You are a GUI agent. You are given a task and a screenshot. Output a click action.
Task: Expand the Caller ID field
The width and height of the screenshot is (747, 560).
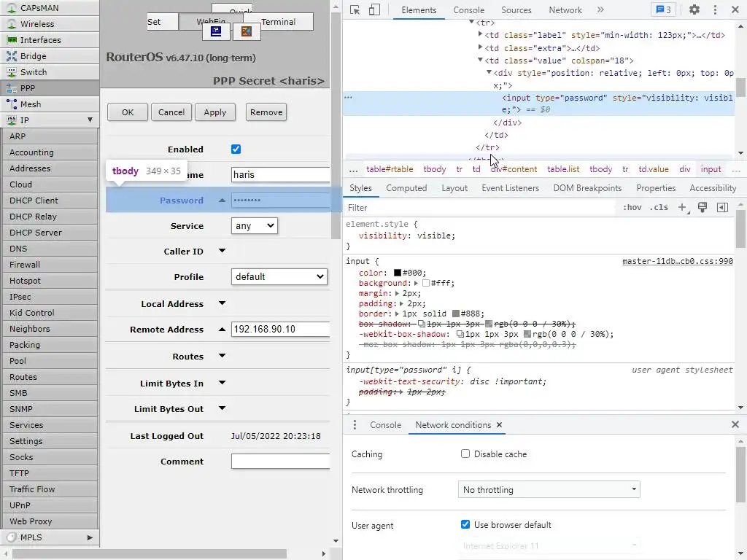click(x=222, y=251)
